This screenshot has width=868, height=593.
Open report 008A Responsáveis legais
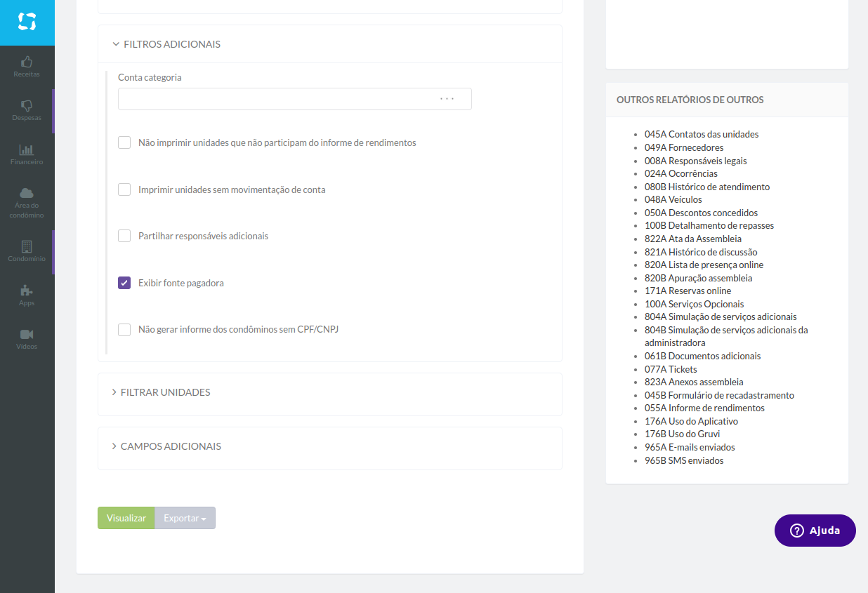(696, 161)
